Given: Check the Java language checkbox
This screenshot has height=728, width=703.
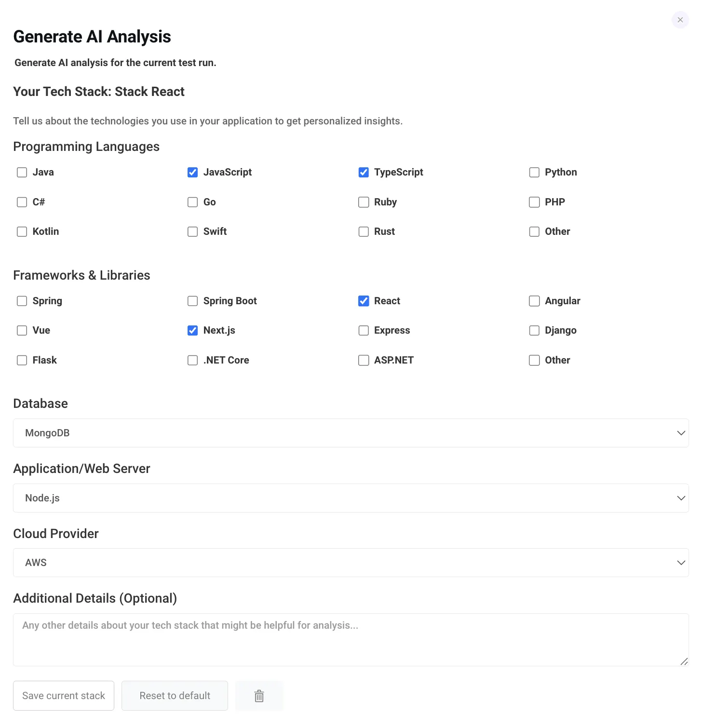Looking at the screenshot, I should [22, 173].
